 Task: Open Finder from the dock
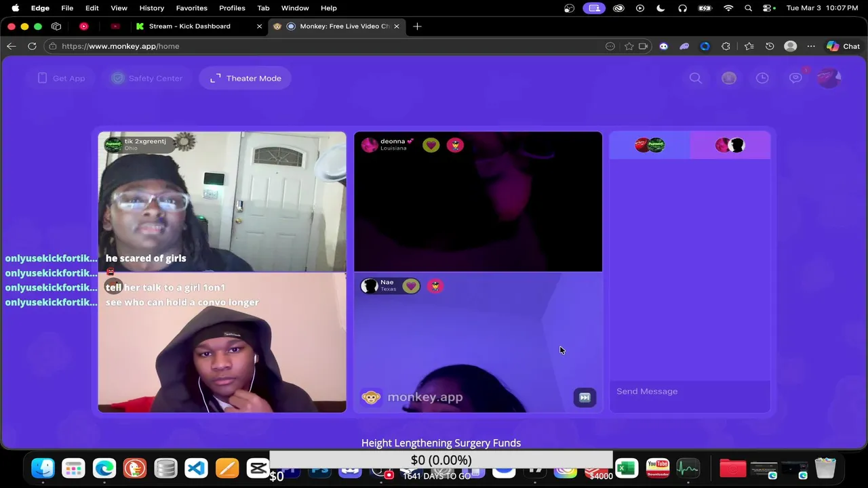tap(43, 468)
